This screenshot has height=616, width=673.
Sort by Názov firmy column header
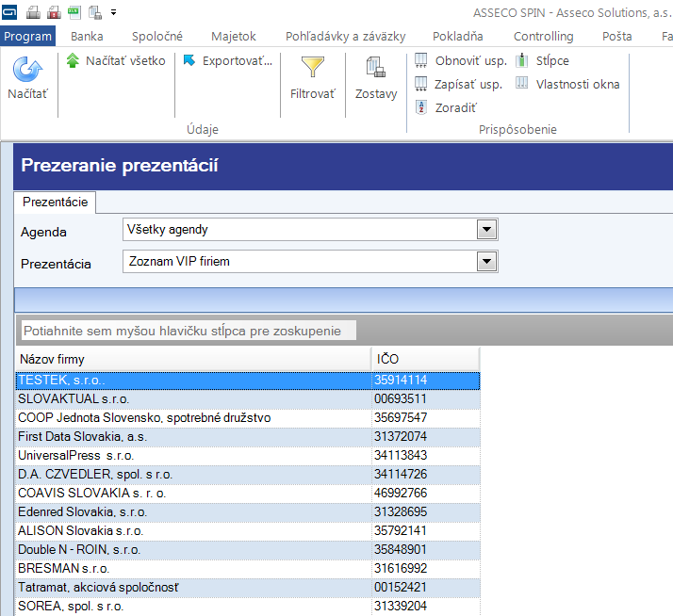coord(193,359)
